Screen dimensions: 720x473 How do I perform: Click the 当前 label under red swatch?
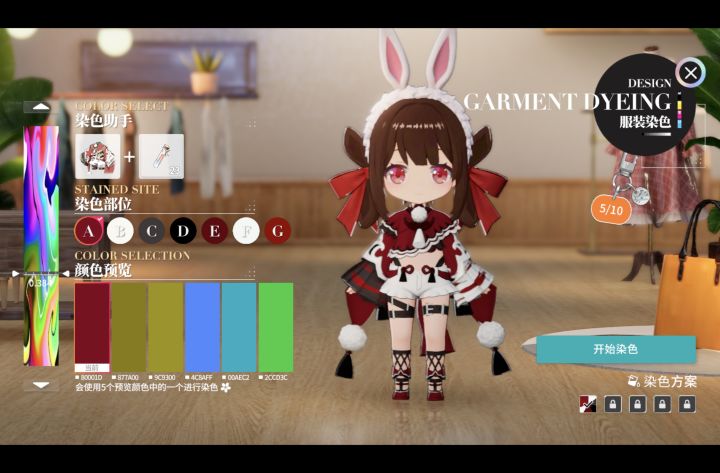(x=92, y=368)
